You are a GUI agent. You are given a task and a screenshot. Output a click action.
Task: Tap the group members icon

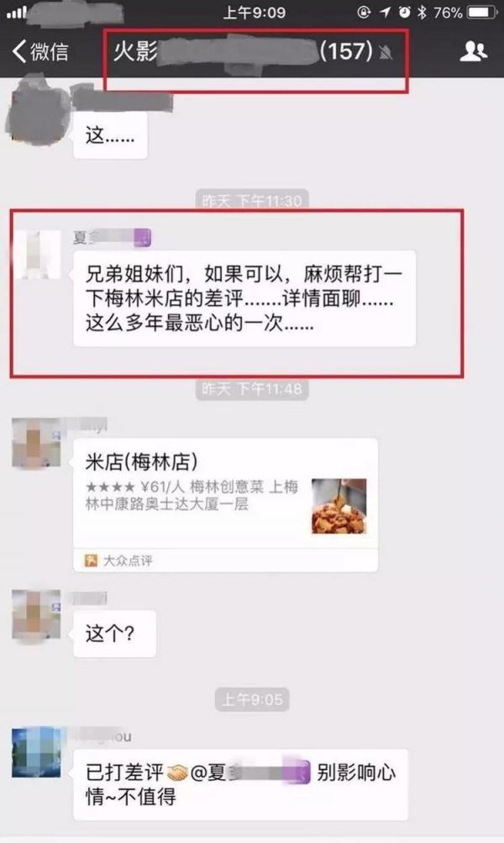(473, 51)
